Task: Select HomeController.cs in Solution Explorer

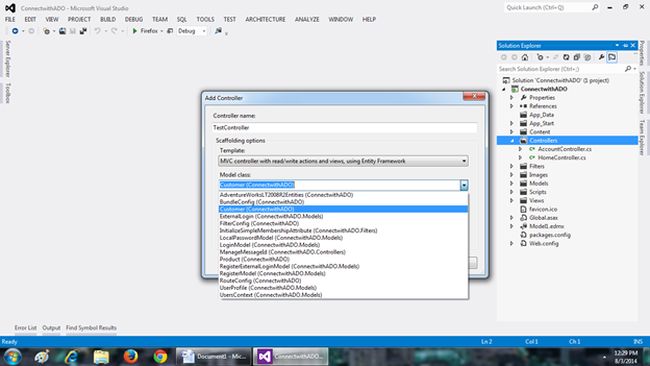Action: point(562,158)
